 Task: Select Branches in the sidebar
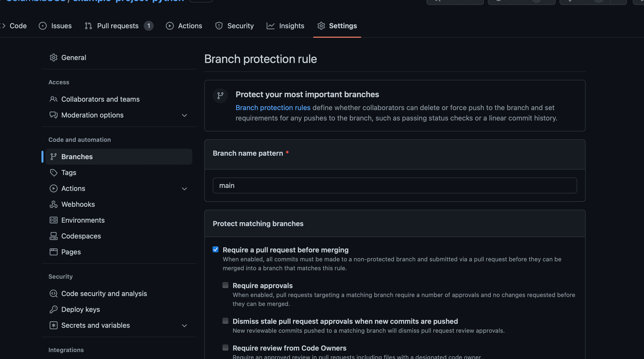click(x=119, y=156)
